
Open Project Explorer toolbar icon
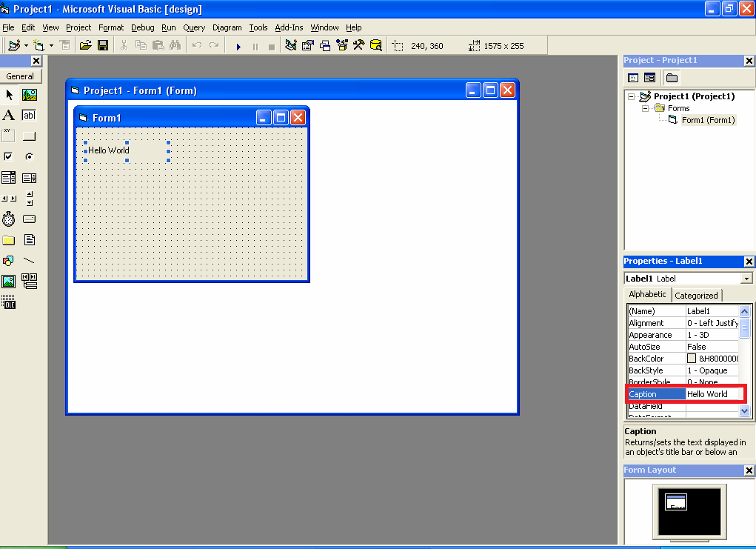point(291,46)
